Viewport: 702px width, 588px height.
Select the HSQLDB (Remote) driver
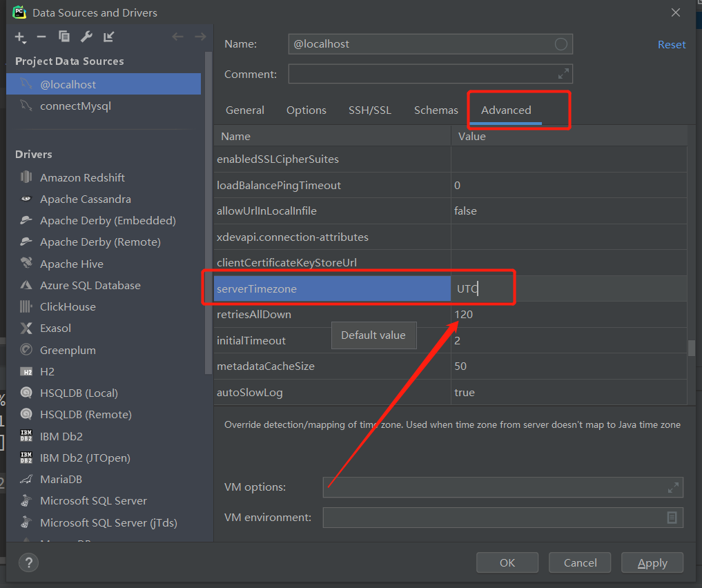coord(86,415)
